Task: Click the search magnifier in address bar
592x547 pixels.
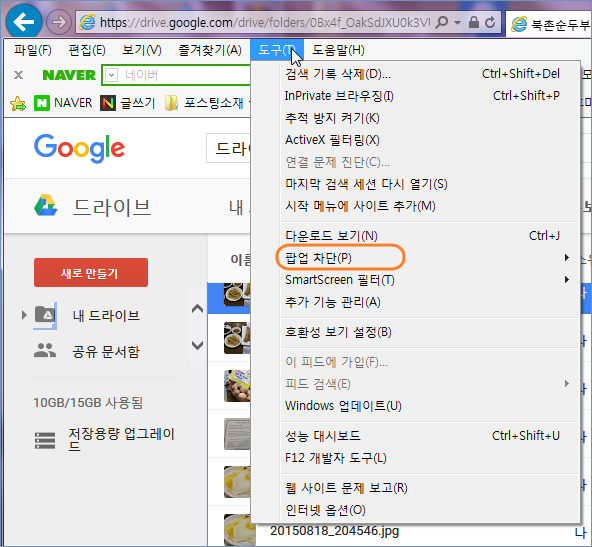Action: [441, 23]
